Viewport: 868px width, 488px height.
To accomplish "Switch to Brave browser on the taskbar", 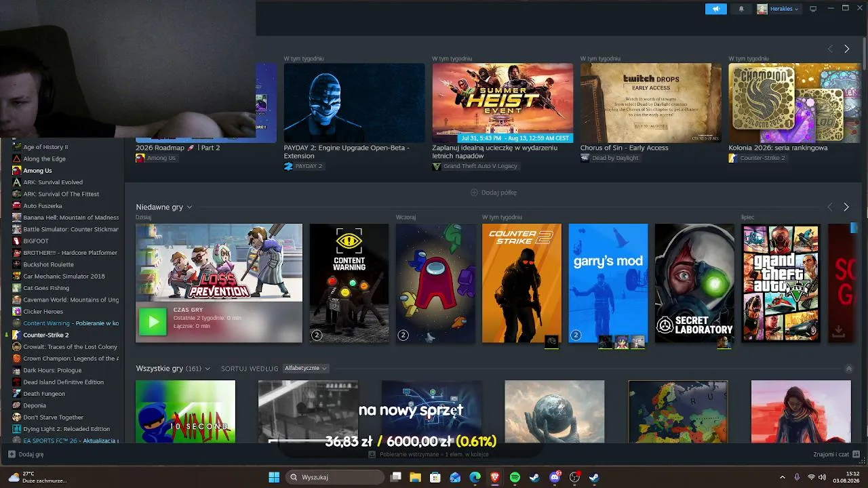I will [x=495, y=477].
